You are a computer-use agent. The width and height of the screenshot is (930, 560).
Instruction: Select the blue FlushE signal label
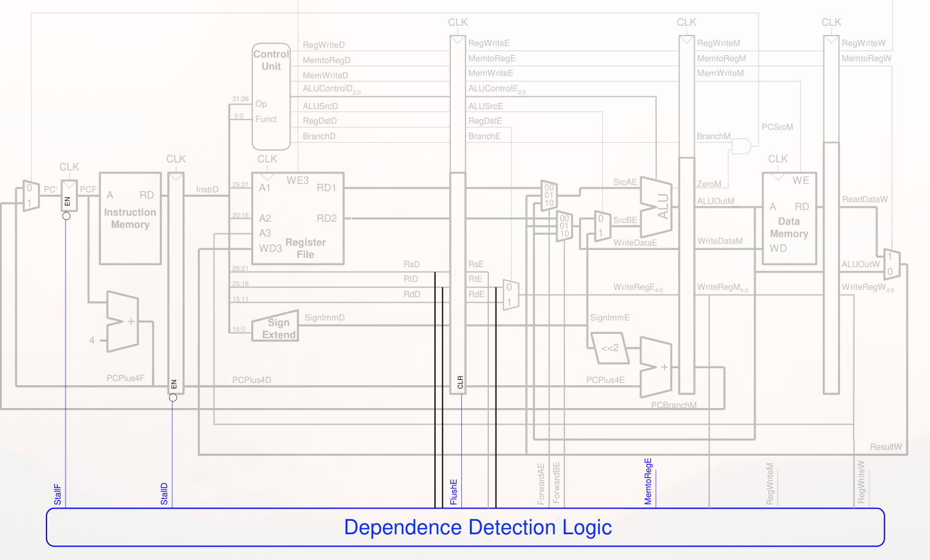coord(454,492)
